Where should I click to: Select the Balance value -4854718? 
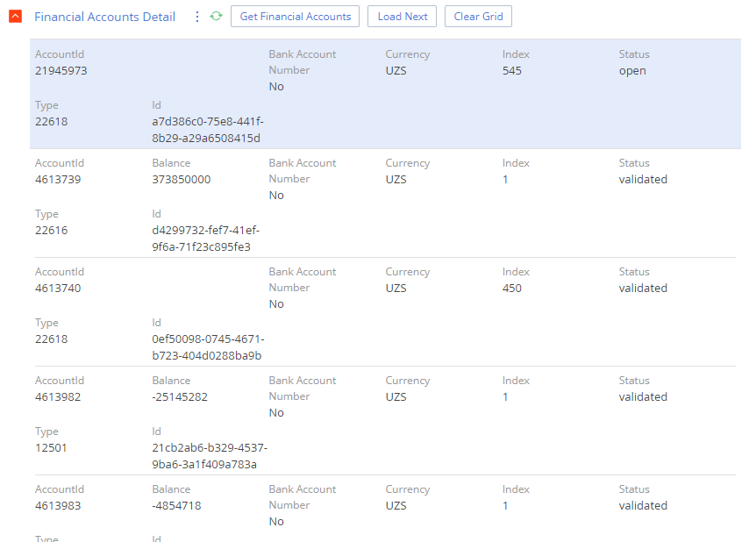click(x=176, y=506)
